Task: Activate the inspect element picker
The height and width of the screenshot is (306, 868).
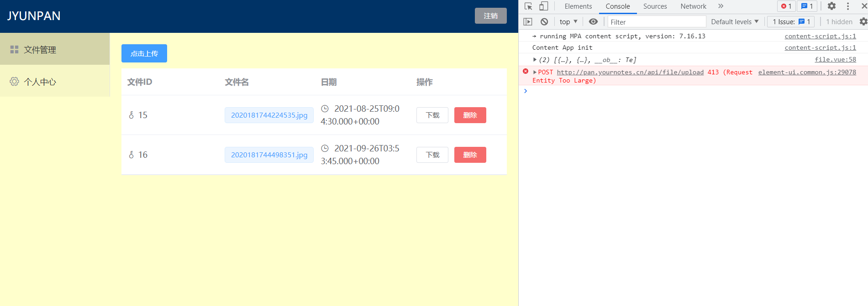Action: pos(528,6)
